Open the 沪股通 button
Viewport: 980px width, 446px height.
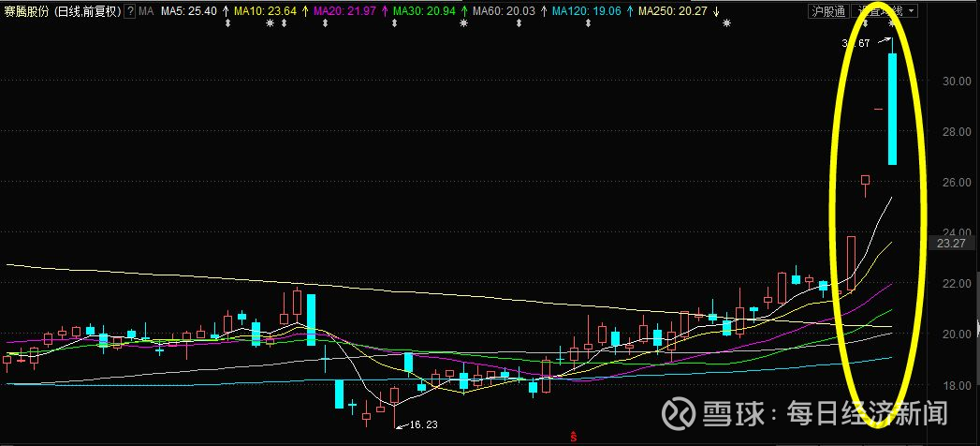(x=828, y=11)
